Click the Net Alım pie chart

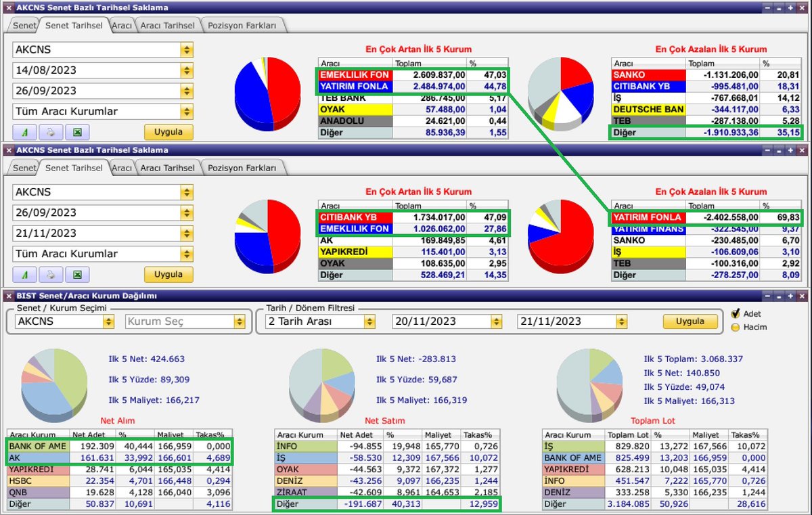(54, 386)
